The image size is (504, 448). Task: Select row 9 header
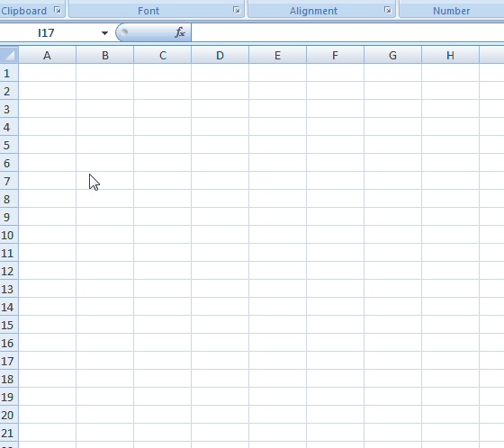coord(9,217)
